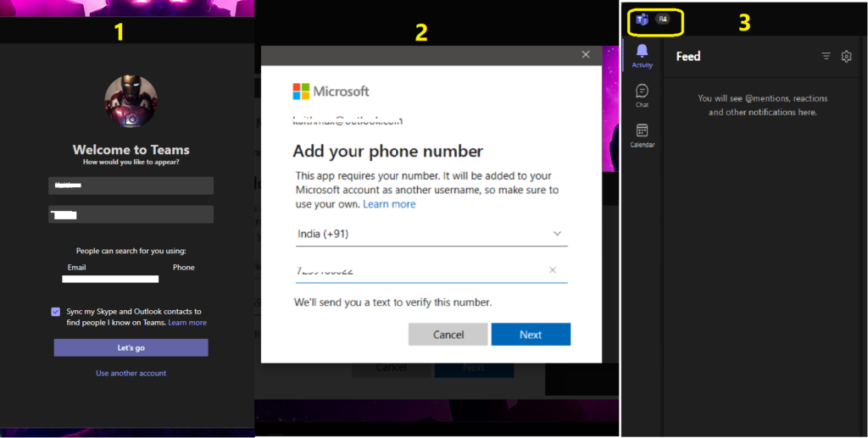Click the 'How would you like to appear?' text
The image size is (868, 438).
click(x=131, y=162)
